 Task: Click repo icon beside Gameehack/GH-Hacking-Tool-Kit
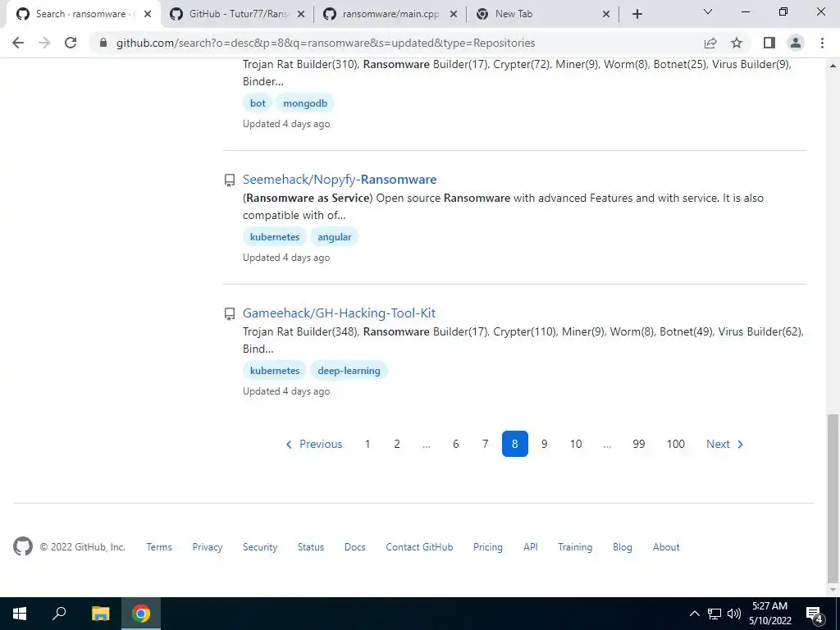[x=230, y=314]
